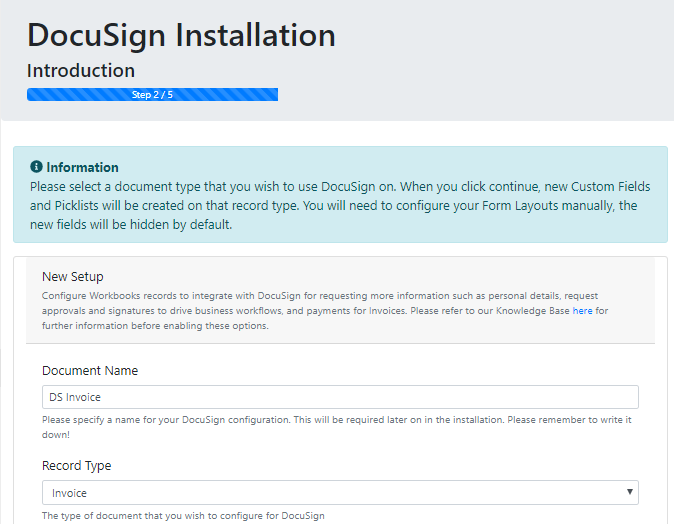Viewport: 674px width, 524px height.
Task: Click the blue information alert paragraph
Action: coord(340,205)
